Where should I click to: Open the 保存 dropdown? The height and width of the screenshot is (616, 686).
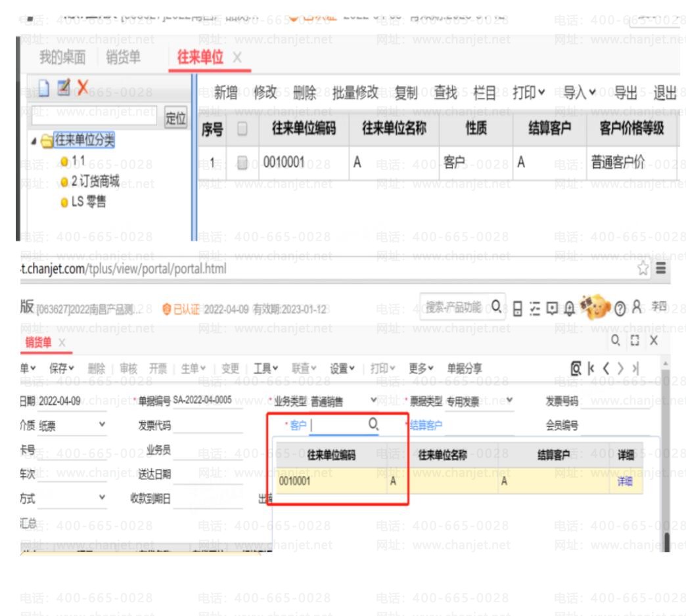pos(61,368)
